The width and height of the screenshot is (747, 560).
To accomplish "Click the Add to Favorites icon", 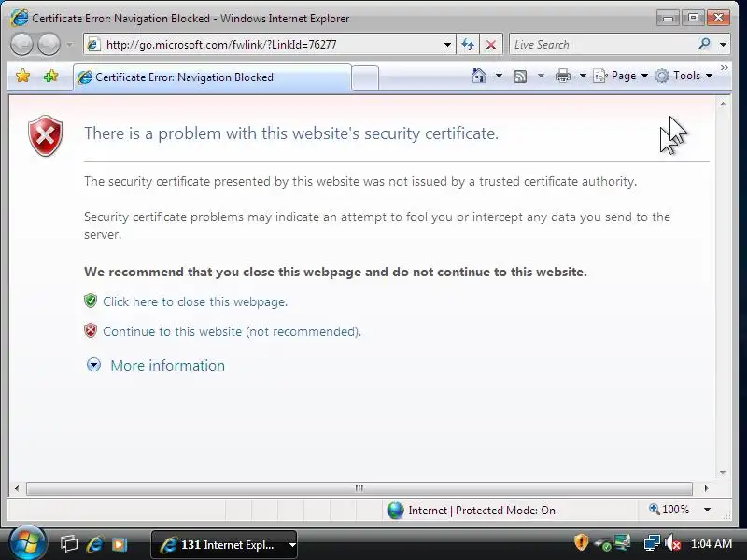I will tap(50, 76).
